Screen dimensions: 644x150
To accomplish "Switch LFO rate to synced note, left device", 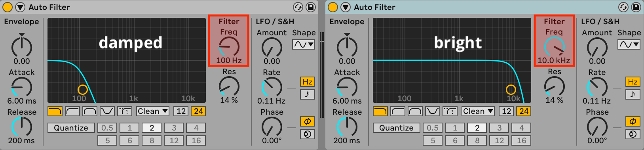I will 308,94.
